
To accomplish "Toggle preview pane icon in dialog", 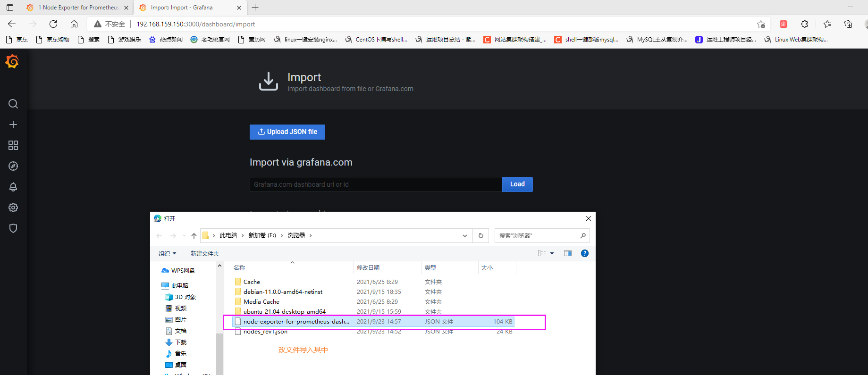I will pyautogui.click(x=568, y=253).
